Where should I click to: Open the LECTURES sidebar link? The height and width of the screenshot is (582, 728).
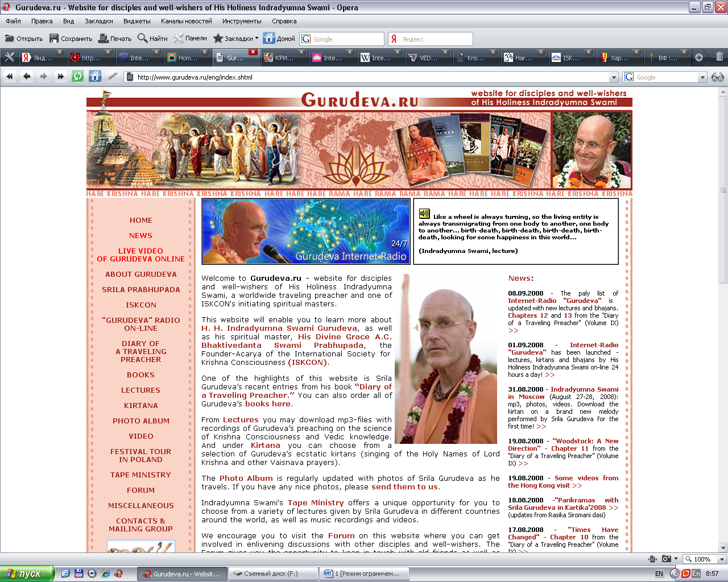[x=141, y=390]
